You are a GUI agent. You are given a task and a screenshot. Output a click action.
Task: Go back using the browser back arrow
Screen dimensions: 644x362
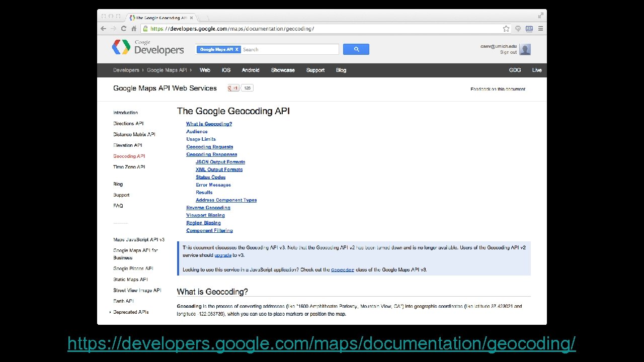tap(104, 29)
